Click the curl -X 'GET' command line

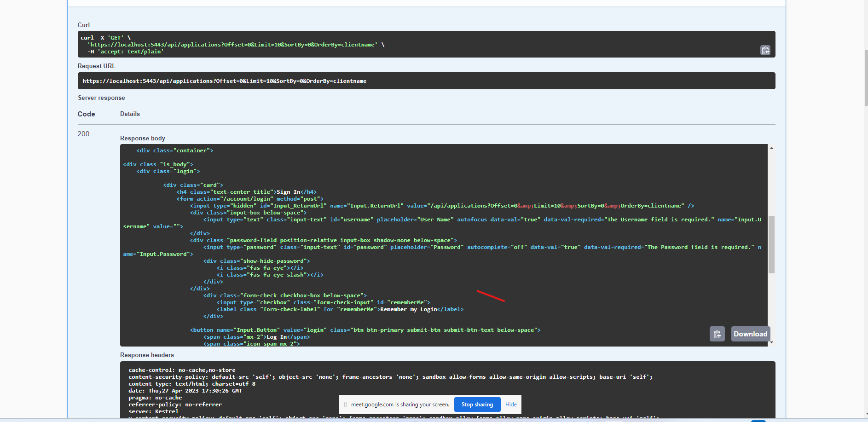(x=106, y=38)
